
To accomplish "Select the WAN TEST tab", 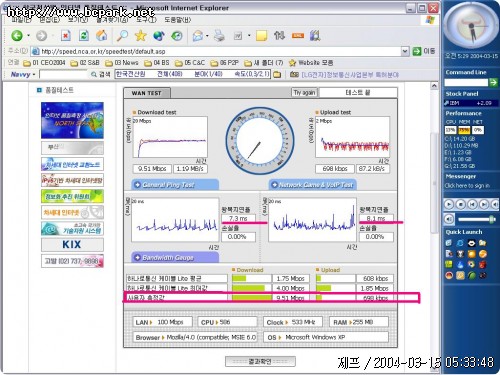I will [146, 93].
